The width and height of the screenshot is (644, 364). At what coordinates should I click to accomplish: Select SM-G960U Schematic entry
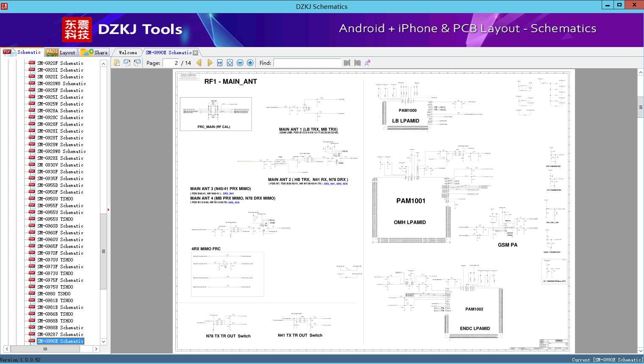[x=60, y=239]
